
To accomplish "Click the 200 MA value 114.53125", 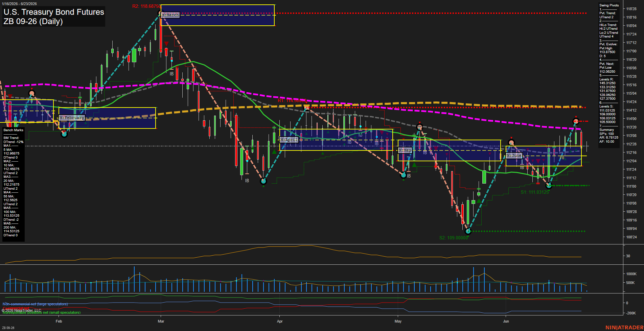I will [x=11, y=231].
